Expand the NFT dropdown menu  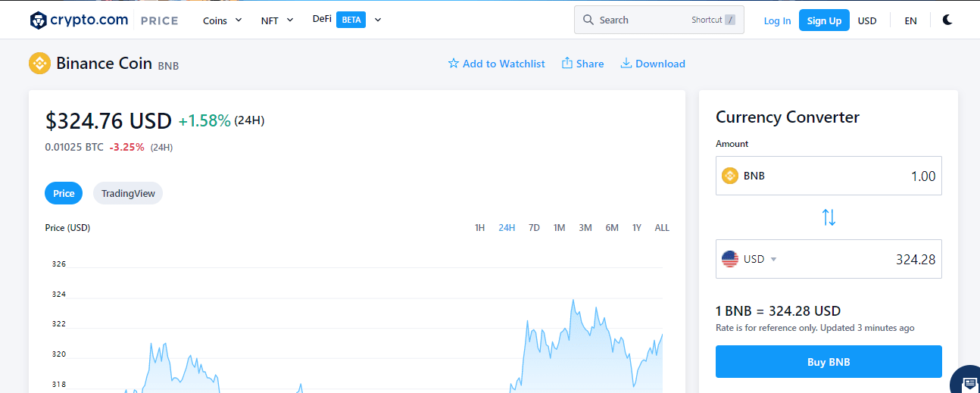click(x=277, y=20)
